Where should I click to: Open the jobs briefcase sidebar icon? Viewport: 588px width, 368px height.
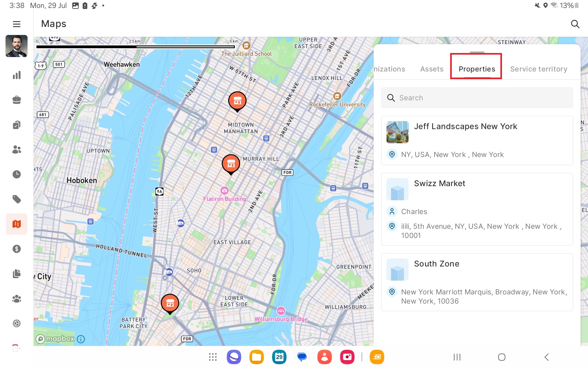(17, 100)
